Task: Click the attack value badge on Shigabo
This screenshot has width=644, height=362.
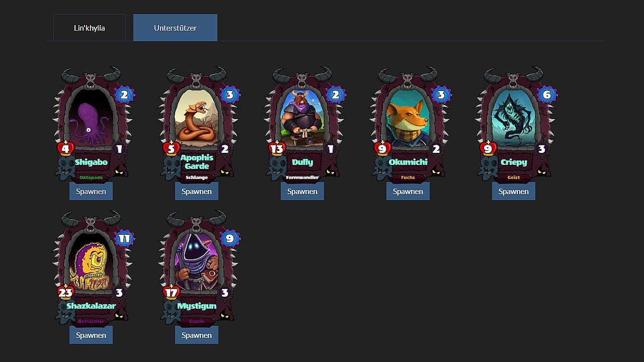Action: click(x=119, y=149)
